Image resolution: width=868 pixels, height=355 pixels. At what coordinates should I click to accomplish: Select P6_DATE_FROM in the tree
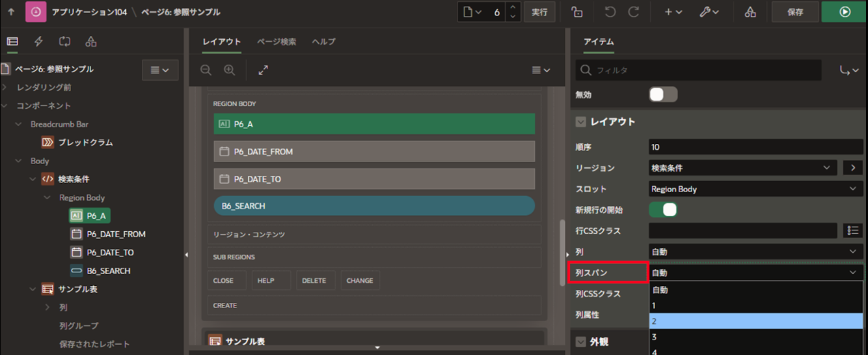tap(116, 234)
